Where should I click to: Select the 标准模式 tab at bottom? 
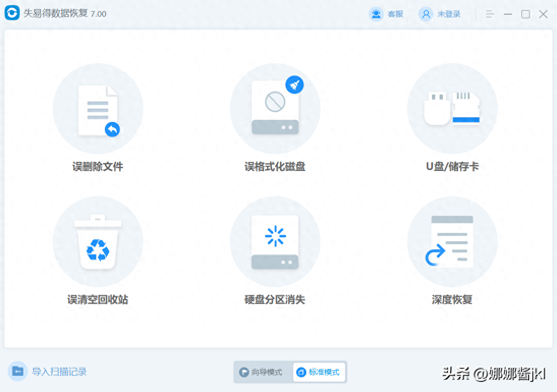pos(319,371)
